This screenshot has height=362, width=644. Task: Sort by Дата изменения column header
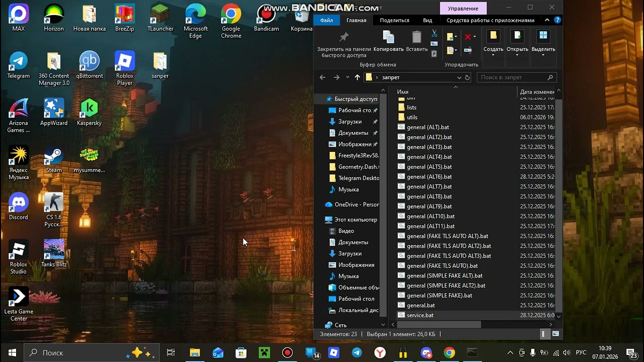click(537, 92)
